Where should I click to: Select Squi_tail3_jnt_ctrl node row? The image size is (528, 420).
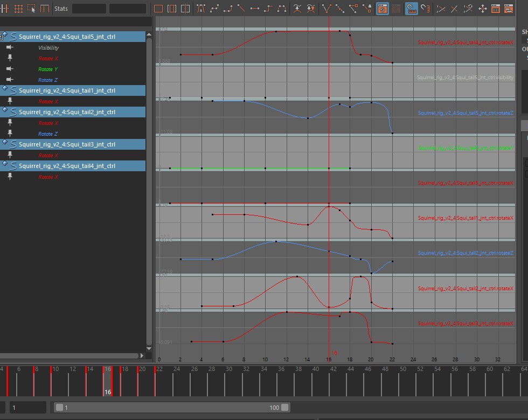tap(73, 144)
